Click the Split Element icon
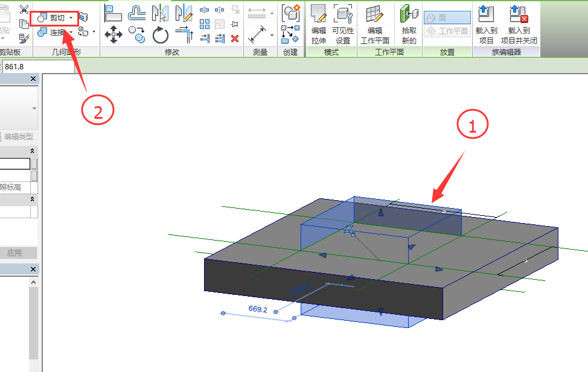Image resolution: width=588 pixels, height=372 pixels. (x=205, y=10)
